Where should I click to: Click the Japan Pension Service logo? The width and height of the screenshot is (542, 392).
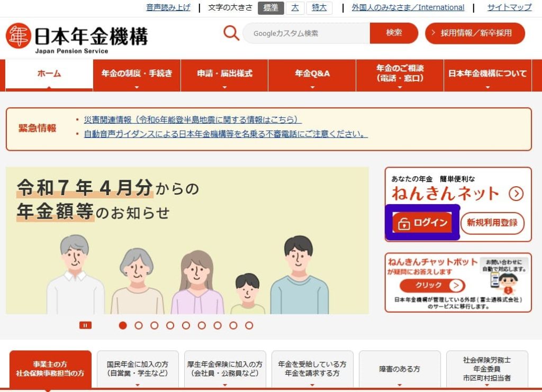point(76,38)
